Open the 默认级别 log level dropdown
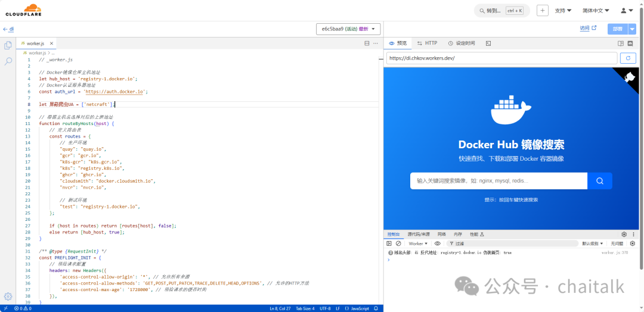 [x=592, y=244]
